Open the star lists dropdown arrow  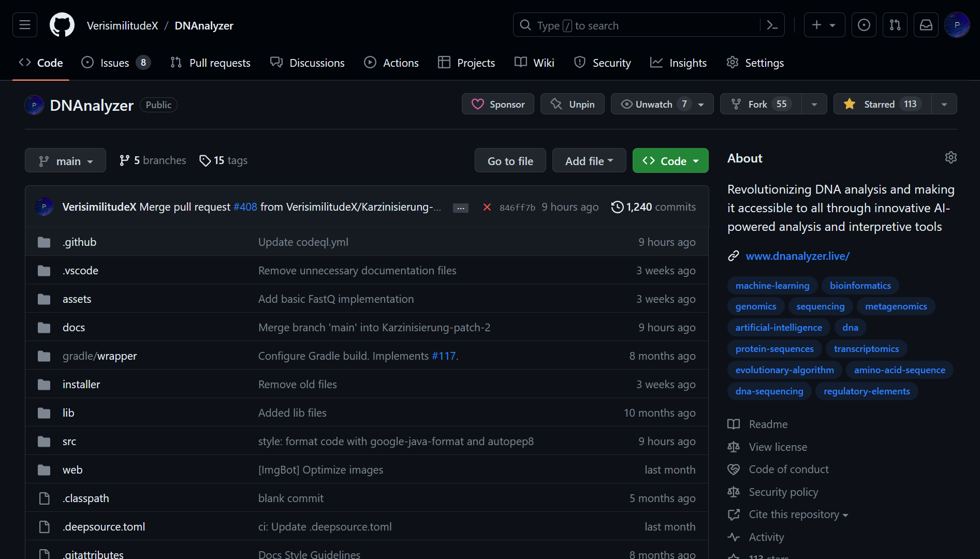point(944,104)
